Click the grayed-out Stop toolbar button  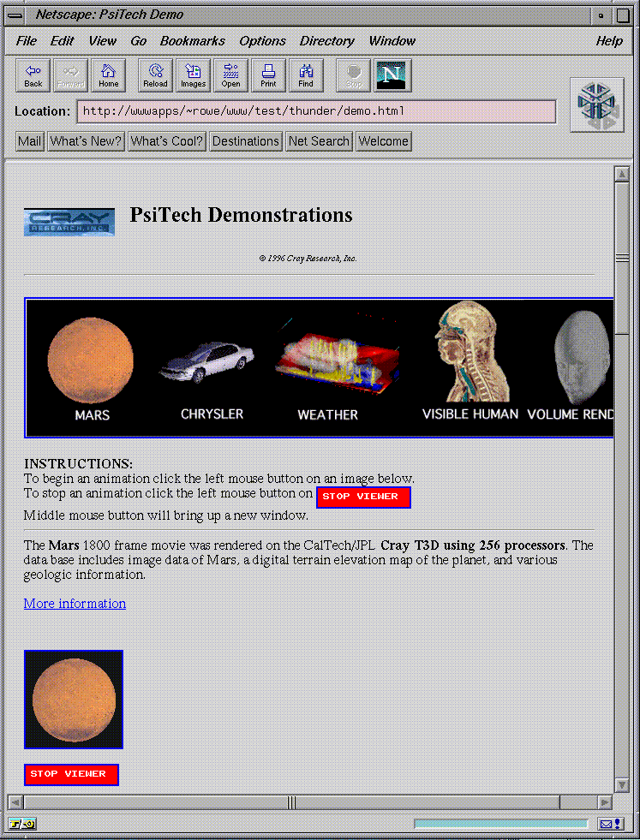(x=353, y=75)
